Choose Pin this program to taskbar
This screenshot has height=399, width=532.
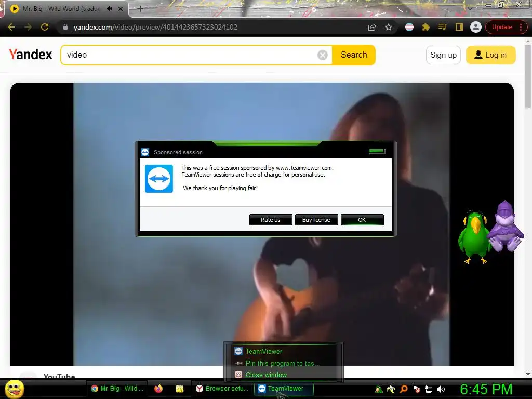click(282, 363)
